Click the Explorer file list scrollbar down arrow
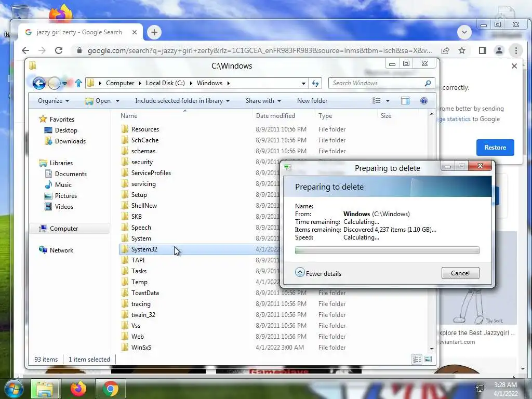The height and width of the screenshot is (399, 532). pyautogui.click(x=432, y=349)
